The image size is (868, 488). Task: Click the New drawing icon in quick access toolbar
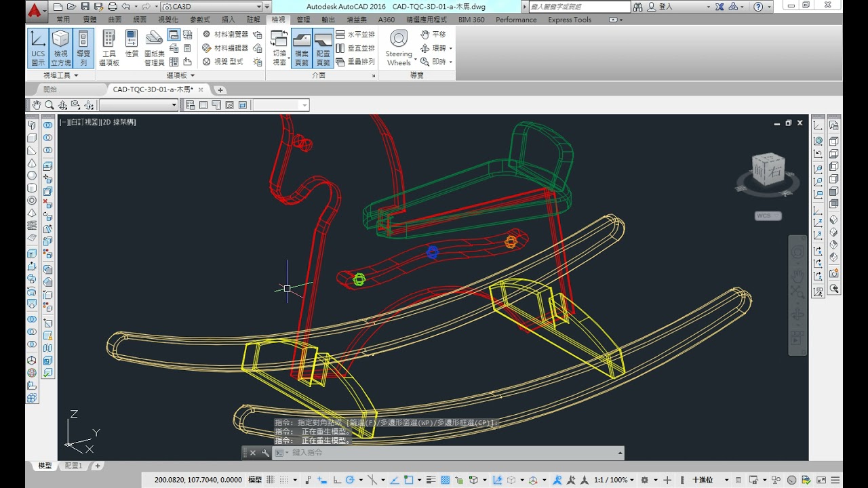click(x=58, y=7)
